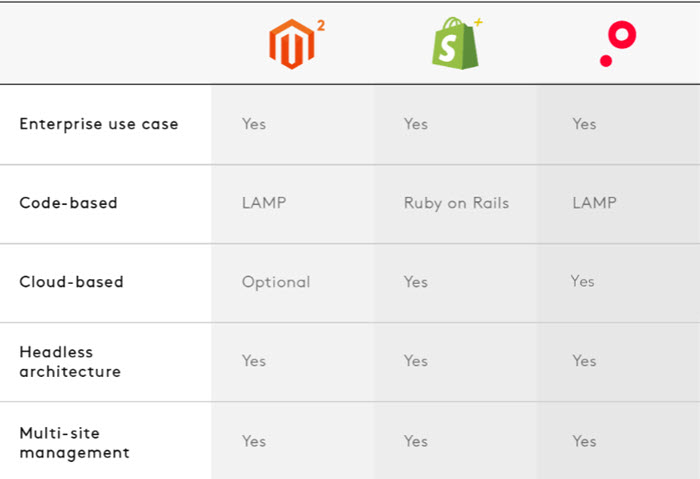This screenshot has height=479, width=700.
Task: Click the Optional cloud-based cell
Action: click(x=276, y=282)
